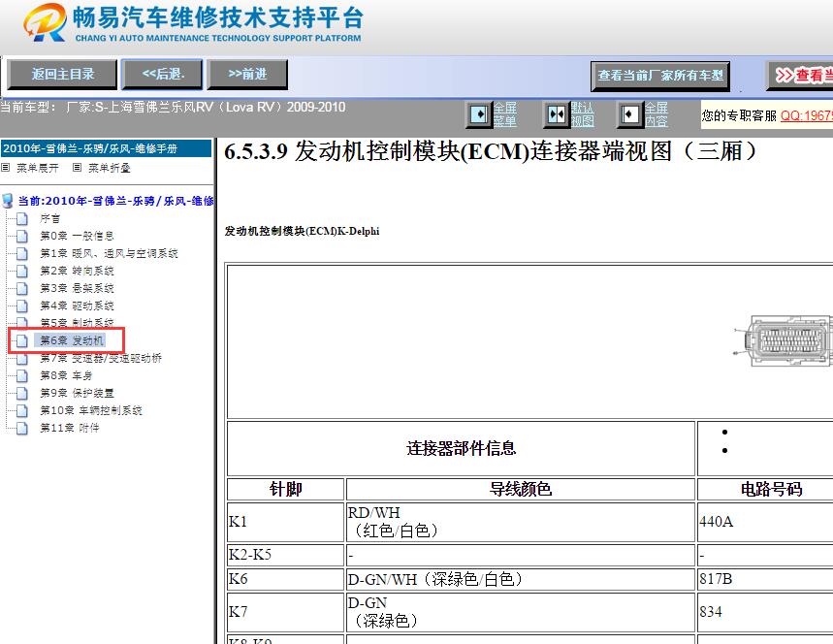Click the 返回主目录 button
This screenshot has height=644, width=833.
pos(62,75)
